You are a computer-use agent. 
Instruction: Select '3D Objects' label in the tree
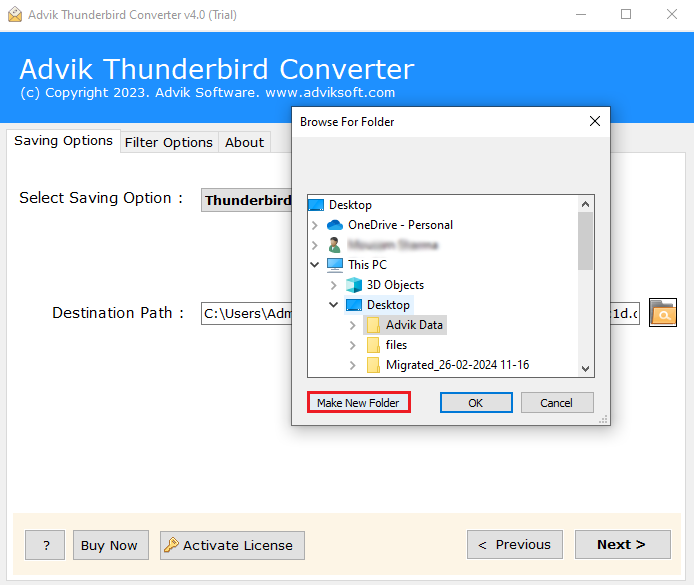[395, 285]
